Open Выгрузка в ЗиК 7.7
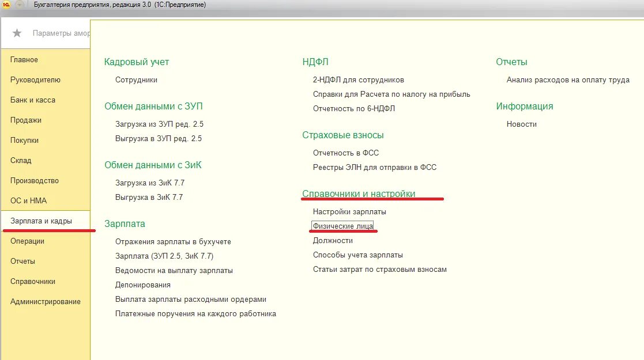This screenshot has width=644, height=360. point(149,197)
